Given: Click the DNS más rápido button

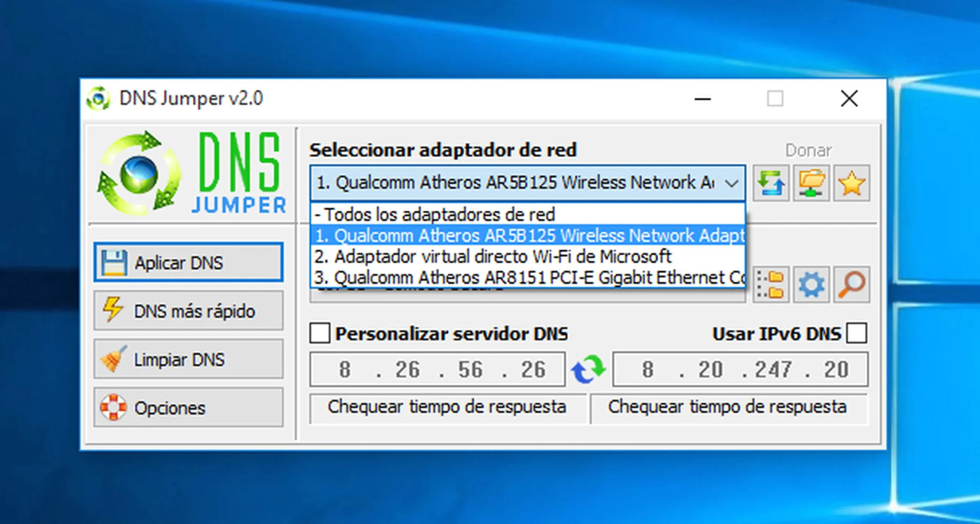Looking at the screenshot, I should point(189,310).
